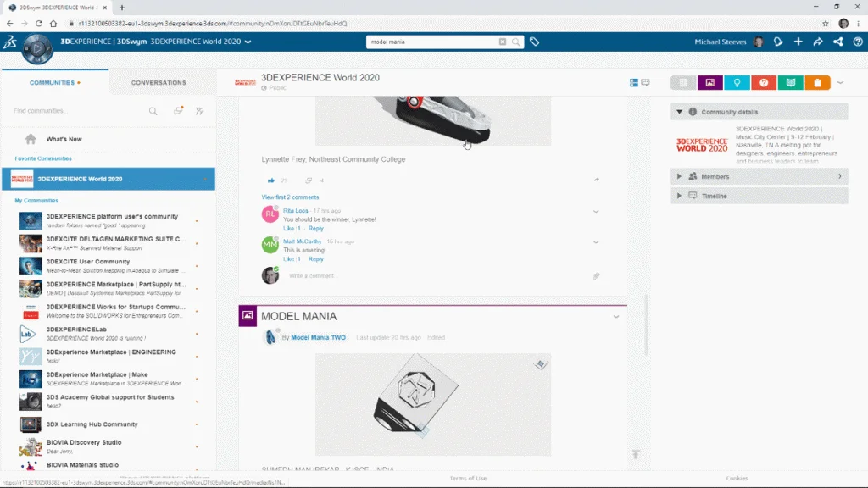Viewport: 868px width, 488px height.
Task: Expand the Members section
Action: pos(679,176)
